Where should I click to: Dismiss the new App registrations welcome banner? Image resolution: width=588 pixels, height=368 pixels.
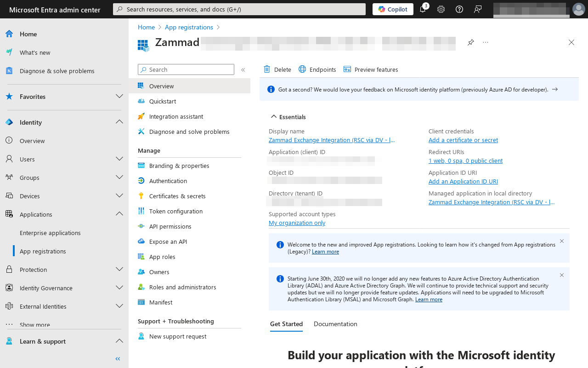pos(562,241)
